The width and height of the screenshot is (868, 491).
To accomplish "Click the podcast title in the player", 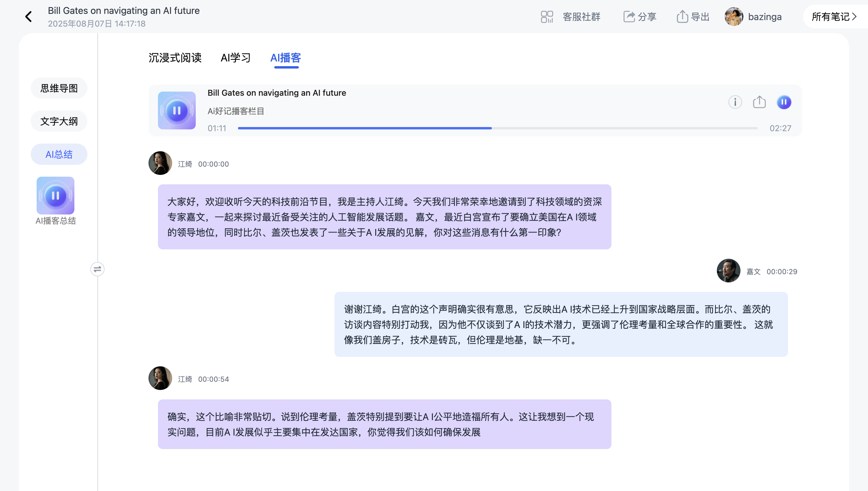I will [277, 93].
